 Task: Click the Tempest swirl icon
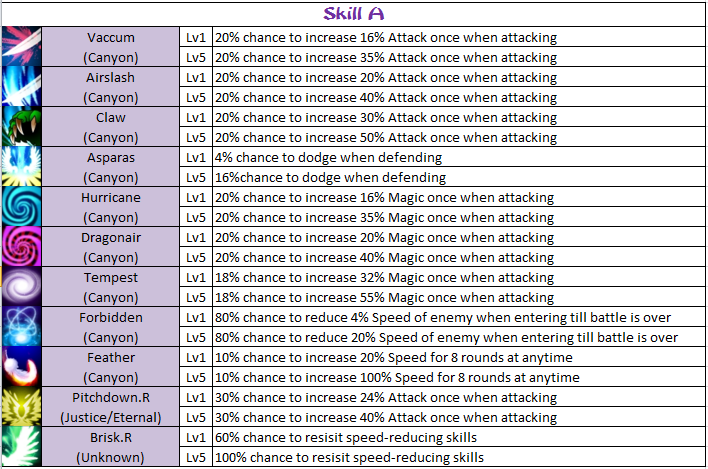[x=21, y=287]
